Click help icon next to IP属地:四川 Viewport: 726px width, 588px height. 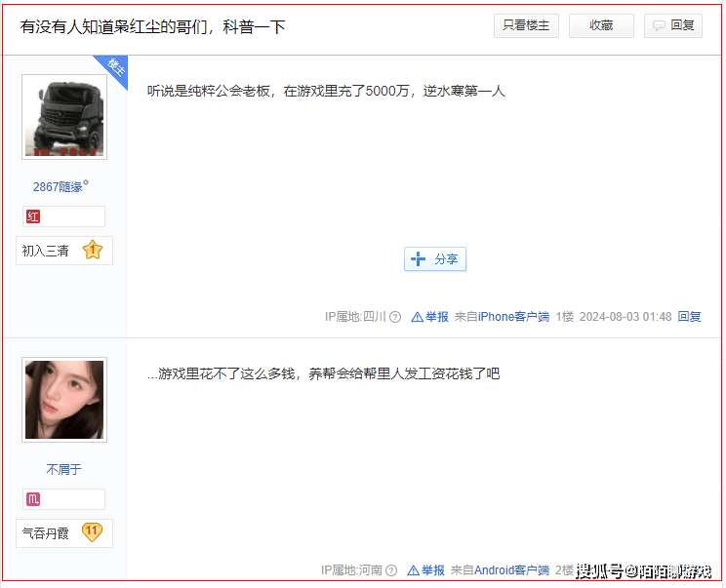pyautogui.click(x=395, y=317)
